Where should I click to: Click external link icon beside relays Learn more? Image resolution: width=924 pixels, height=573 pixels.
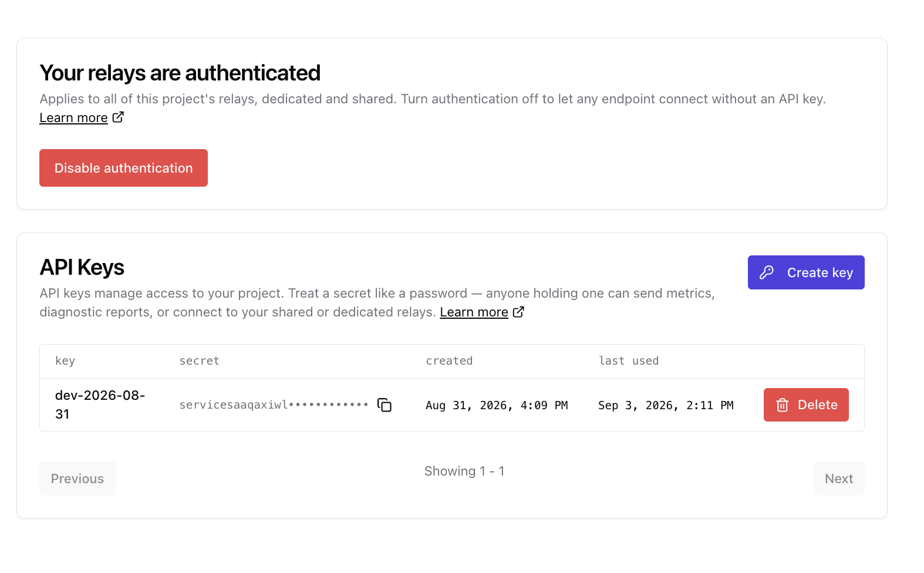pos(118,117)
